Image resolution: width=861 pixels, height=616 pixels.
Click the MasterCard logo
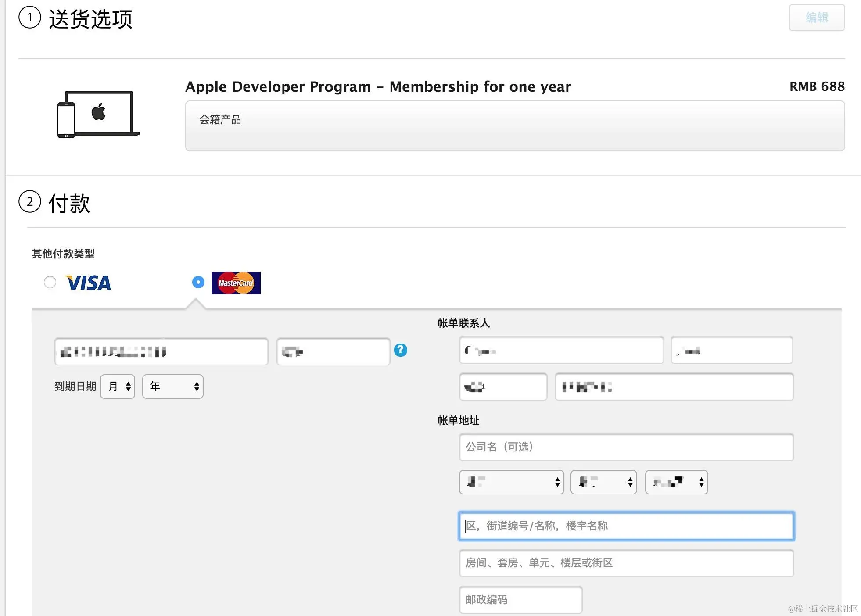(236, 283)
